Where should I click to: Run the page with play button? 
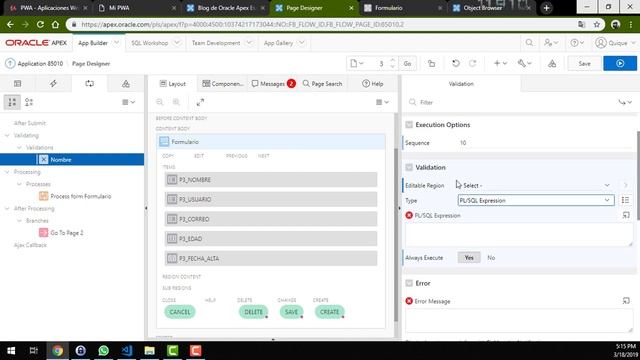(x=620, y=64)
